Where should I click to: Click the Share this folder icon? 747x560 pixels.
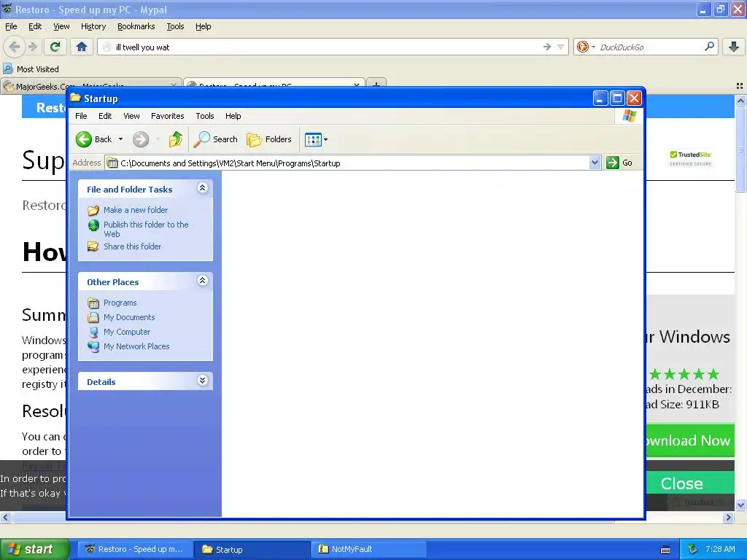pyautogui.click(x=93, y=246)
